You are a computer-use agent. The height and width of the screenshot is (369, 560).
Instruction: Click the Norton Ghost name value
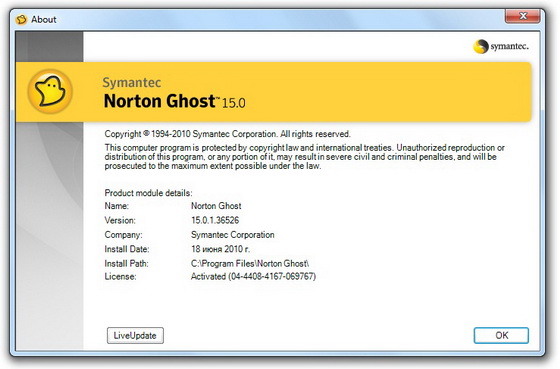(216, 206)
